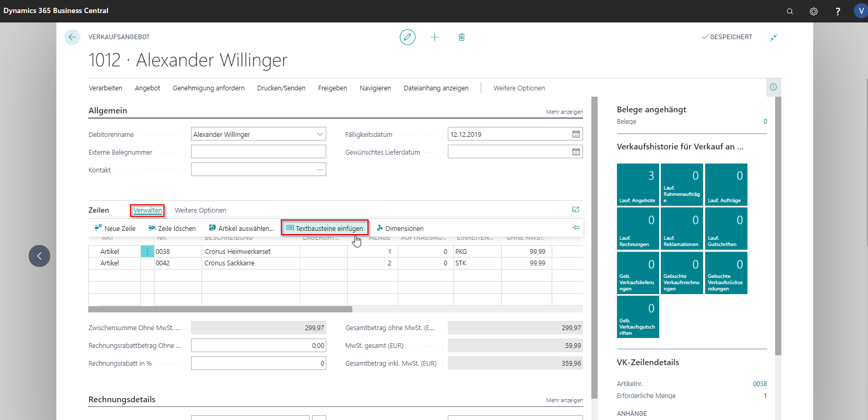The image size is (868, 420).
Task: Expand the Zeilen section fullscreen icon
Action: (576, 209)
